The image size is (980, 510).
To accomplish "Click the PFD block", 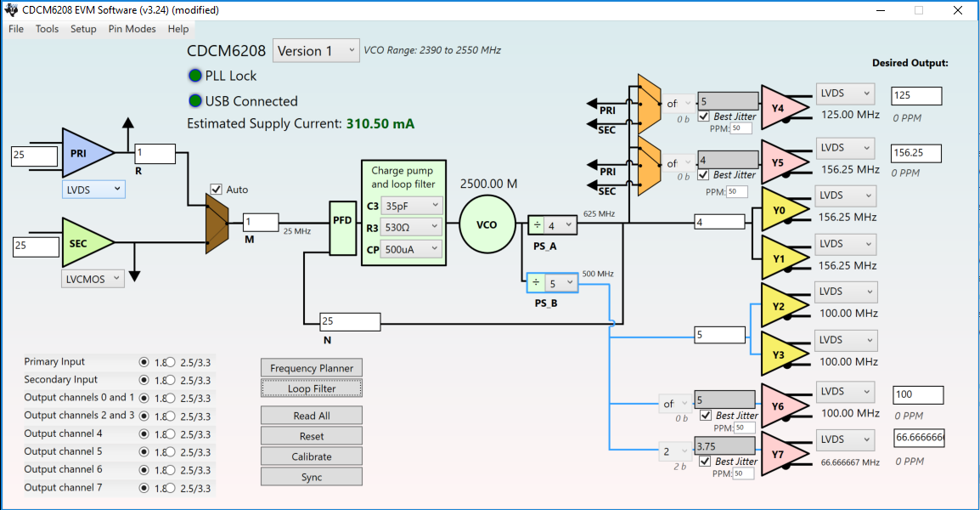I will point(342,228).
